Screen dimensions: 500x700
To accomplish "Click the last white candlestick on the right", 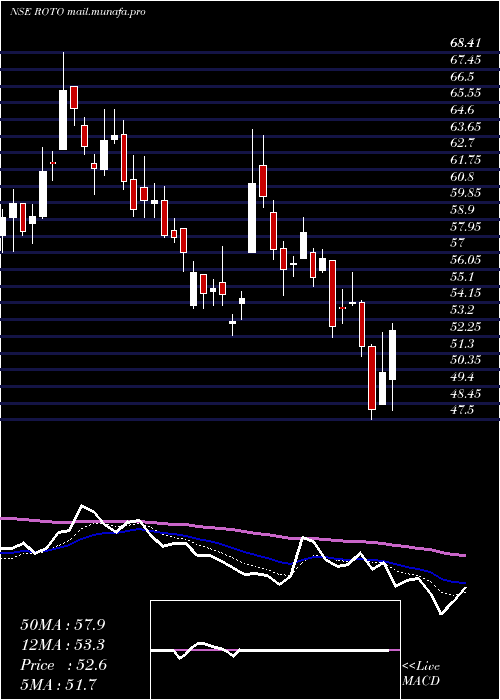I will pos(392,355).
